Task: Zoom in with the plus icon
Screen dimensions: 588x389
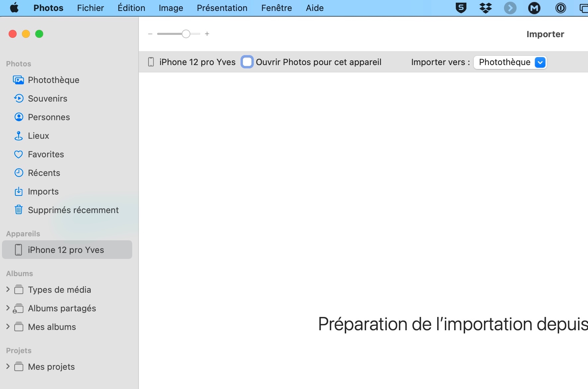Action: tap(207, 34)
